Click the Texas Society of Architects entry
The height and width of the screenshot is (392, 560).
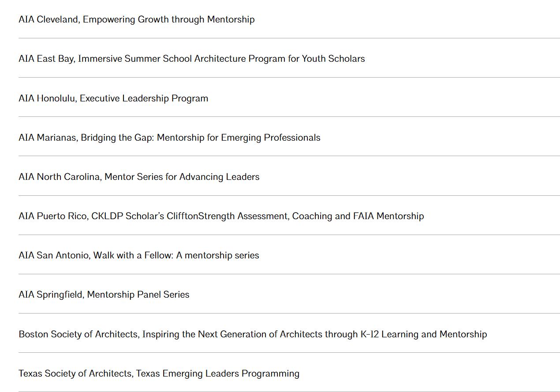159,373
